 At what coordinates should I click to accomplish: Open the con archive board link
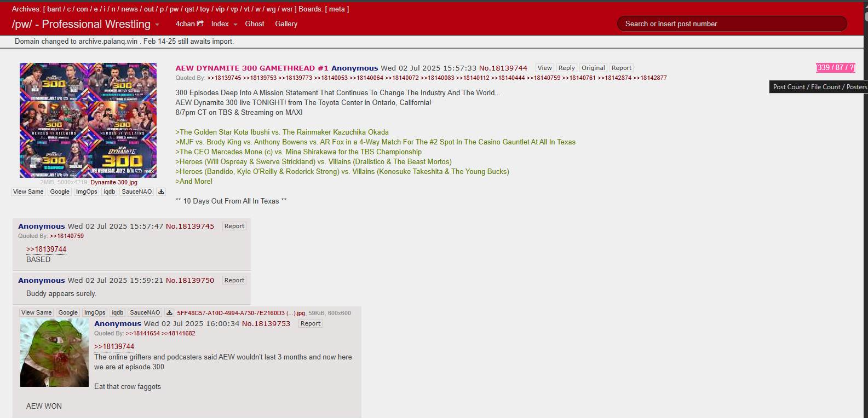click(82, 9)
